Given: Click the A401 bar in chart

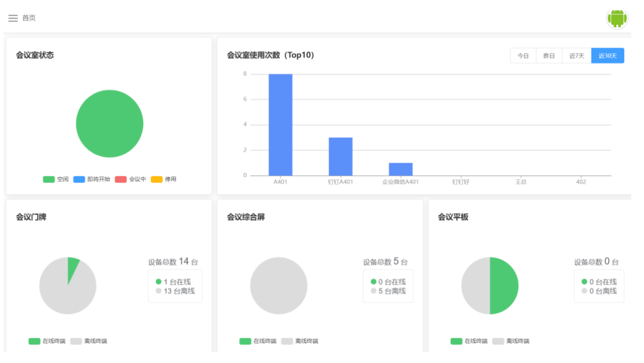Looking at the screenshot, I should click(280, 125).
